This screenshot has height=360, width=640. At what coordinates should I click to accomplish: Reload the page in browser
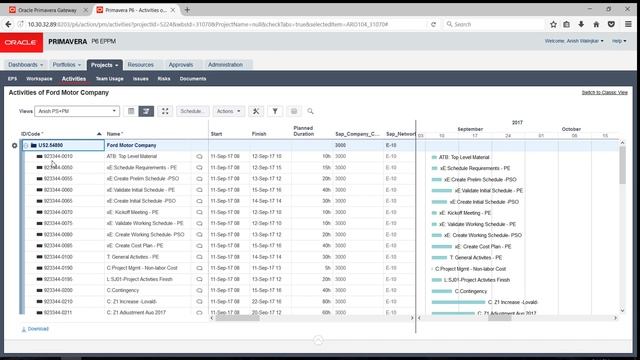tap(433, 24)
